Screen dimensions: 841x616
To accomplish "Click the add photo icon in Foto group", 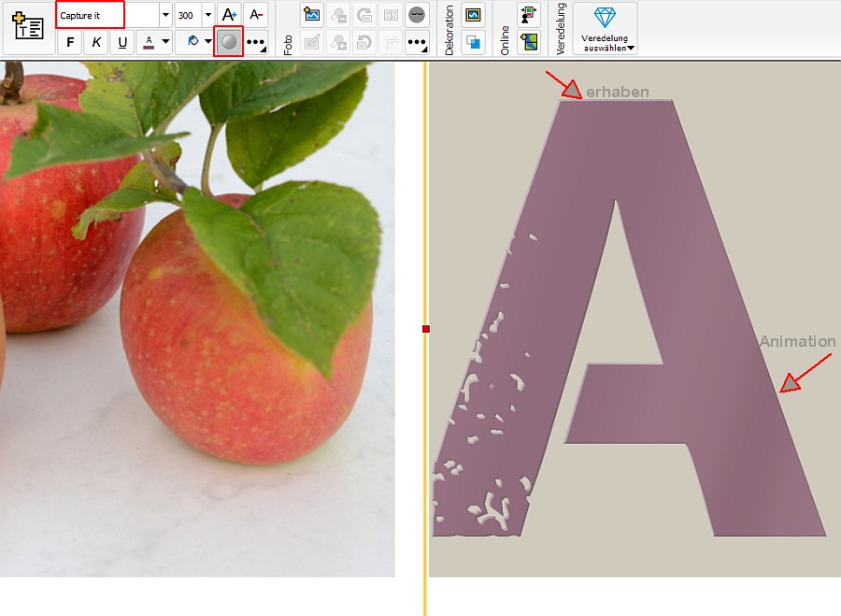I will 311,15.
